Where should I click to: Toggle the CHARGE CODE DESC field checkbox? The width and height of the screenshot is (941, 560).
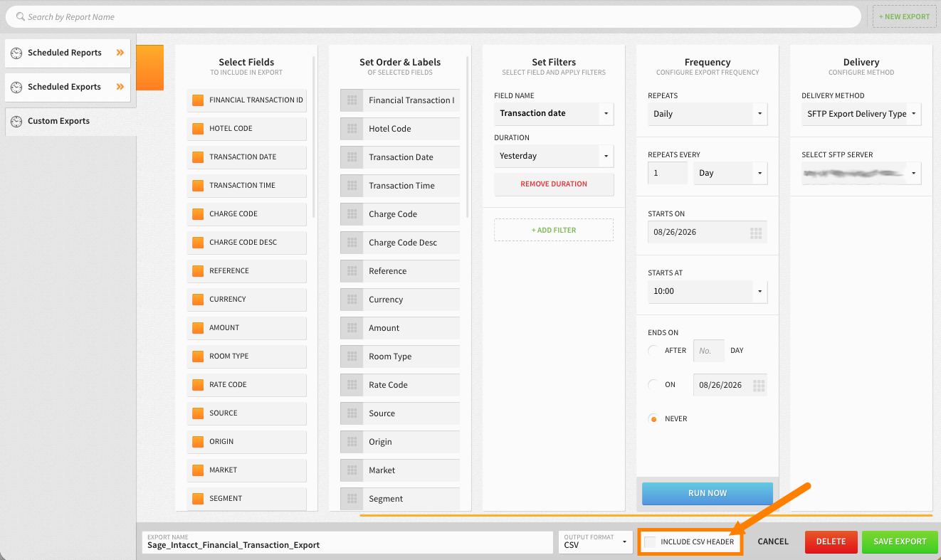[x=198, y=243]
